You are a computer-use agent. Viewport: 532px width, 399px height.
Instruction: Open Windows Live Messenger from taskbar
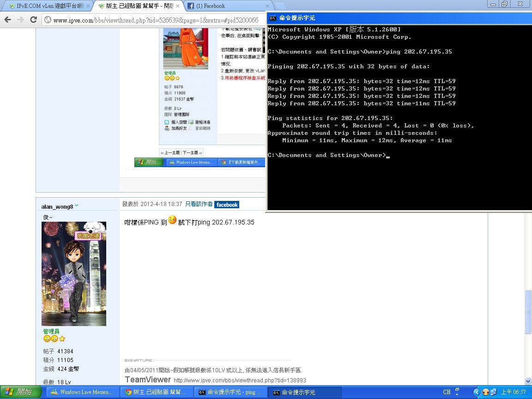82,392
